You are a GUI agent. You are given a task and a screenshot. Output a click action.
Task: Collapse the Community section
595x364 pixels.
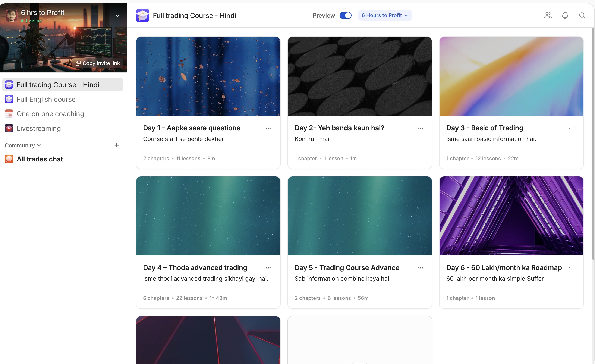point(23,145)
